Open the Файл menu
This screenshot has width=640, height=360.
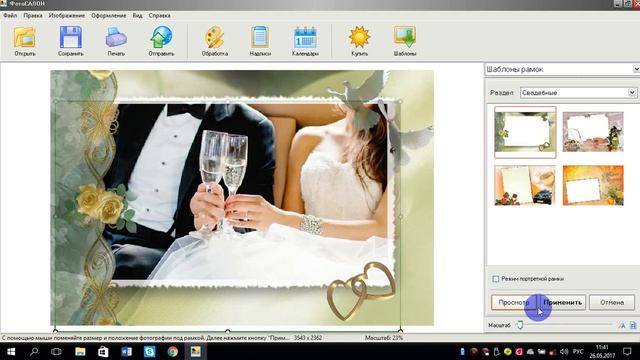pyautogui.click(x=10, y=16)
